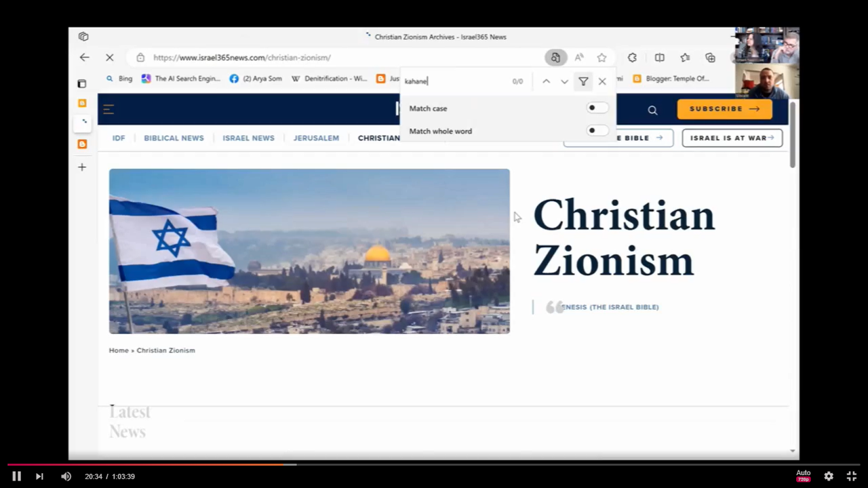
Task: Open the website search magnifier
Action: click(x=652, y=110)
